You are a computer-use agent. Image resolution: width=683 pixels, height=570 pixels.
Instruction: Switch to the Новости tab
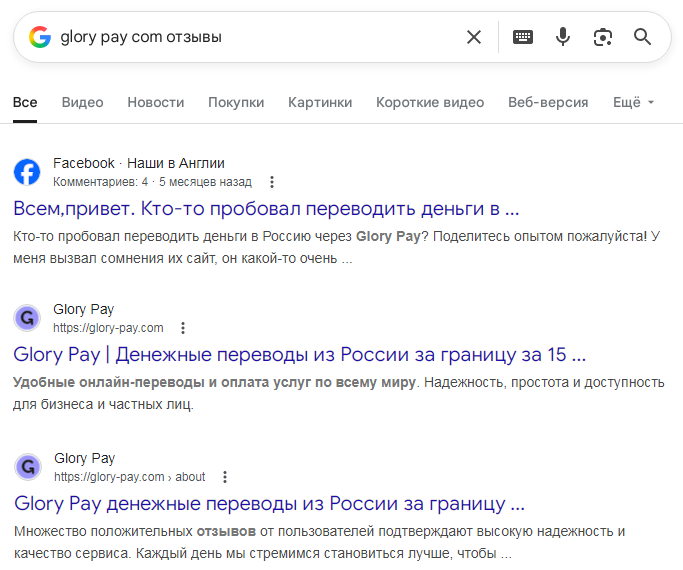coord(156,102)
